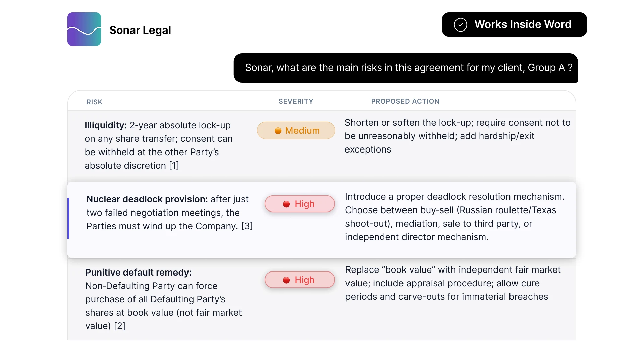
Task: Select the High severity pill for Nuclear deadlock
Action: pyautogui.click(x=300, y=204)
